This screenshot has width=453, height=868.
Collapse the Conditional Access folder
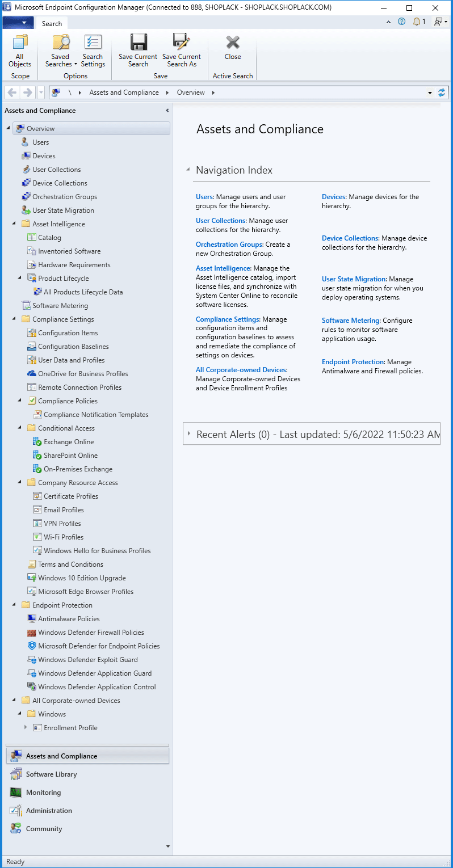20,428
